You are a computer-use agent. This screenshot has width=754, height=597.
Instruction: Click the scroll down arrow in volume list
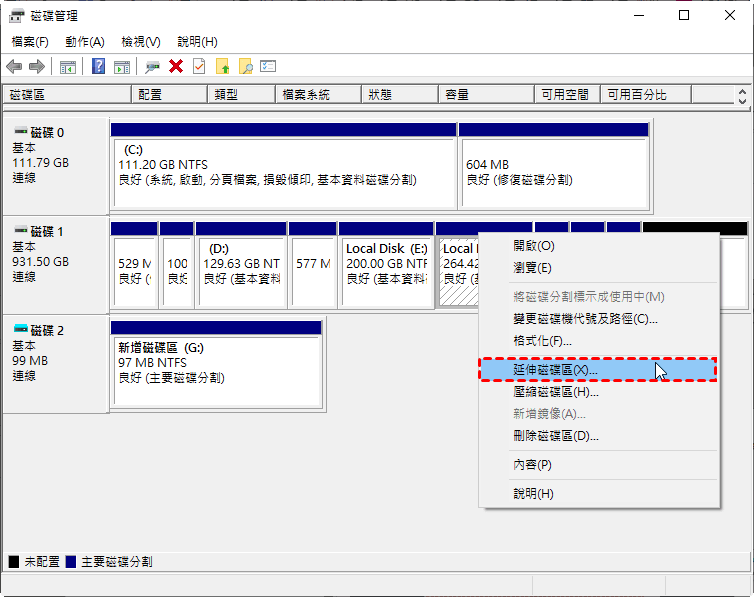(741, 101)
